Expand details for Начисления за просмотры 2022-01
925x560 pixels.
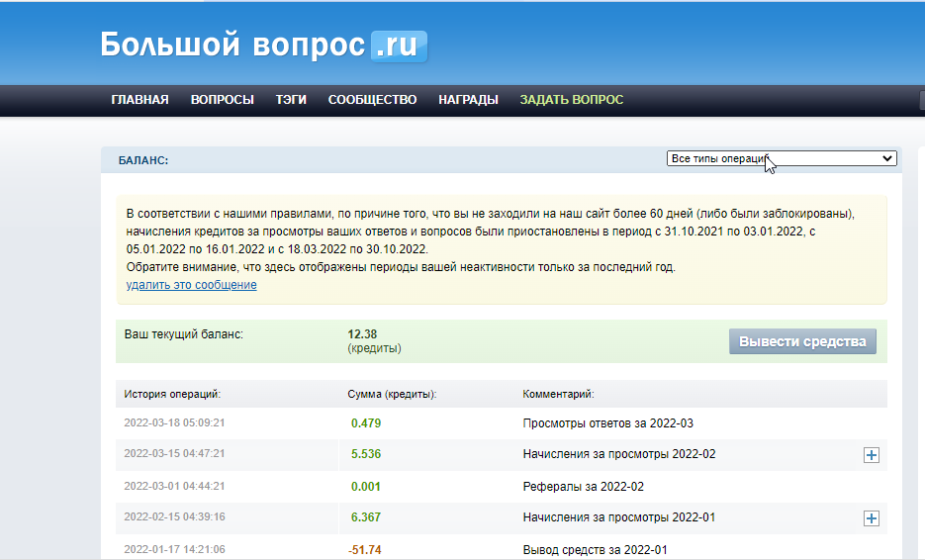(872, 518)
